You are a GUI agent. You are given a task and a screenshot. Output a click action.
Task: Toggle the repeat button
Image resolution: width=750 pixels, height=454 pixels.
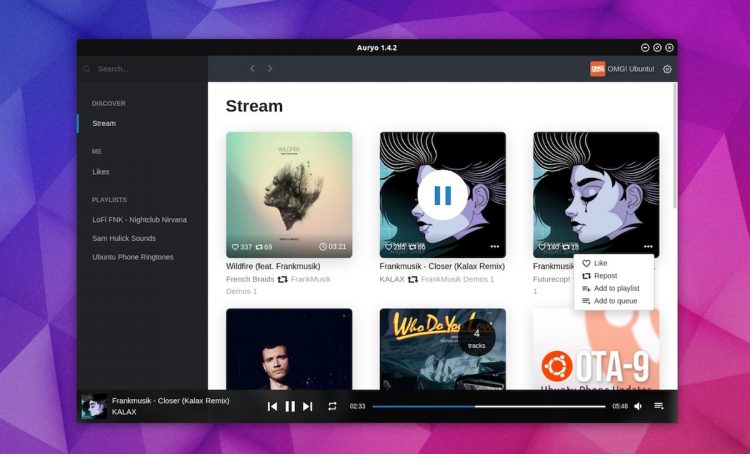point(332,406)
